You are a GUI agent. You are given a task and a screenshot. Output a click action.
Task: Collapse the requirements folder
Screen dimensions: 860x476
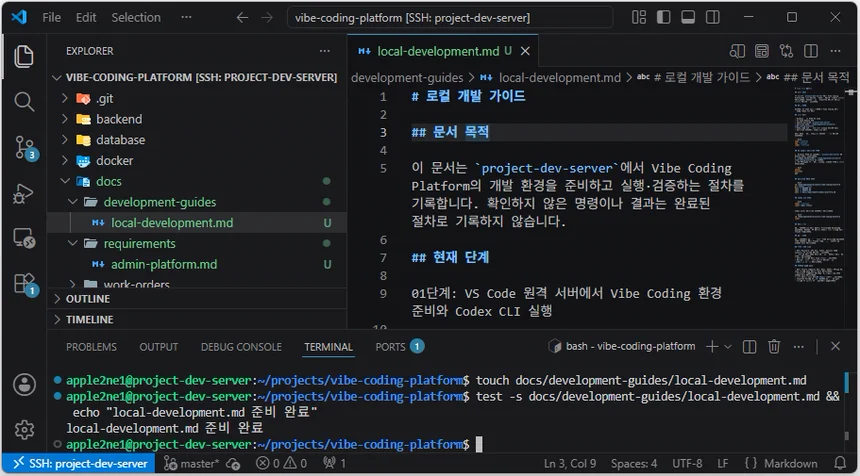[197, 243]
